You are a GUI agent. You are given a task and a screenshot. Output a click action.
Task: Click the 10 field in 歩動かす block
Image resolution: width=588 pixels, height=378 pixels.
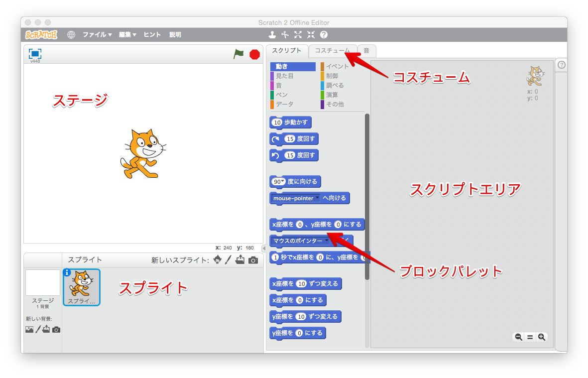(x=277, y=122)
